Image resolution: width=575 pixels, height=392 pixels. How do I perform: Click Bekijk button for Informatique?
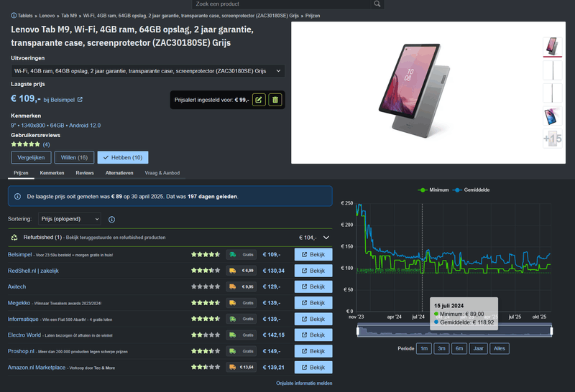pos(313,319)
